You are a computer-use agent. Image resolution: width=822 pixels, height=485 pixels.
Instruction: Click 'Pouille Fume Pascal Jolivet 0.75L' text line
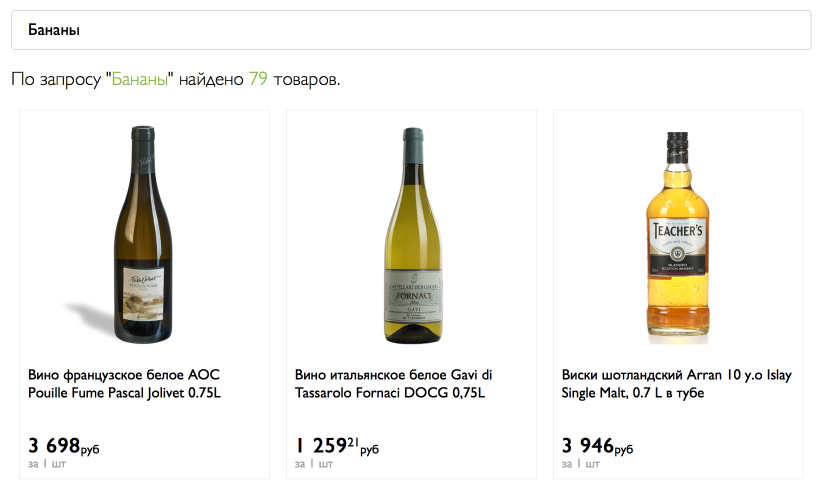pyautogui.click(x=125, y=393)
